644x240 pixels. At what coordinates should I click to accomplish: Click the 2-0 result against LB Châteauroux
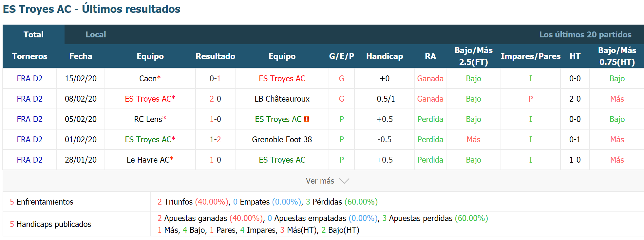point(215,99)
